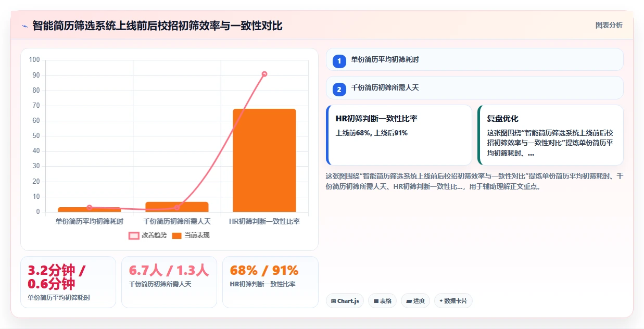
Task: Click the 进度 tag
Action: 415,301
